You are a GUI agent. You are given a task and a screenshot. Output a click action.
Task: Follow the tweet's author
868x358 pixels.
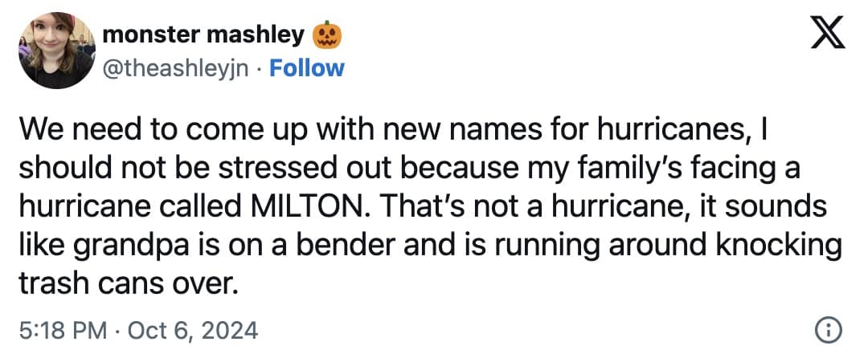coord(307,68)
